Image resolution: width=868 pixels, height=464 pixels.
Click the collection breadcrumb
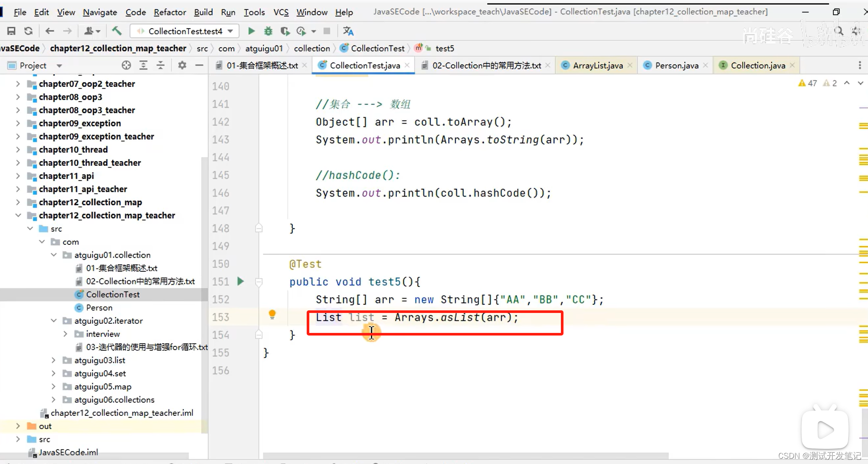pyautogui.click(x=312, y=48)
